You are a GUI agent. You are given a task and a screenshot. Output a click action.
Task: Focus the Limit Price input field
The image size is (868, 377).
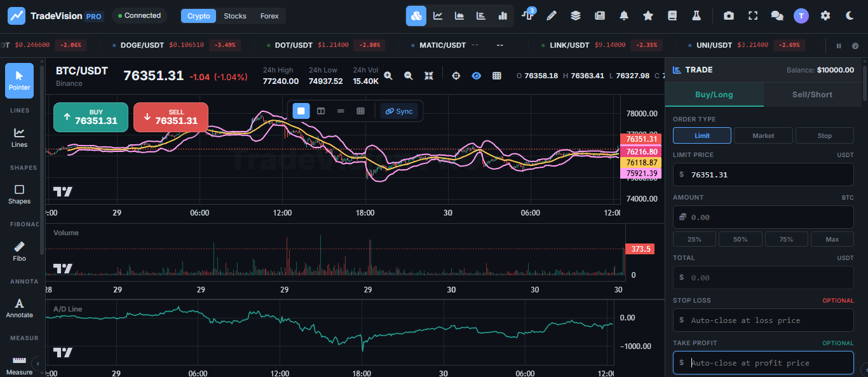(763, 174)
